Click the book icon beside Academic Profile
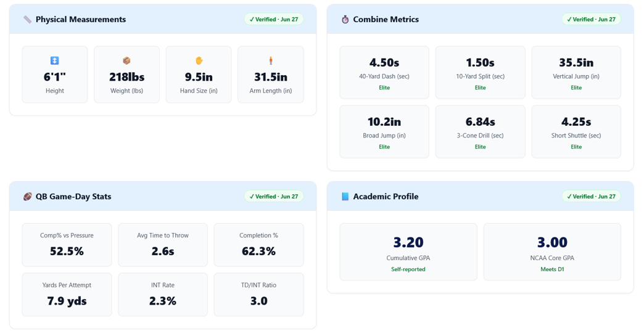Screen dimensions: 644x336 point(345,197)
